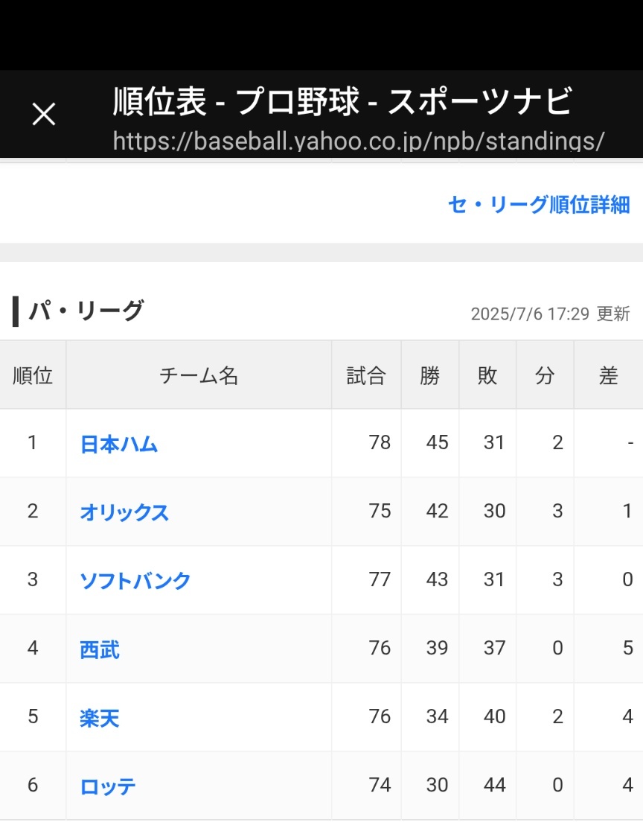Open the オリックス team link
The height and width of the screenshot is (840, 643).
pyautogui.click(x=124, y=513)
